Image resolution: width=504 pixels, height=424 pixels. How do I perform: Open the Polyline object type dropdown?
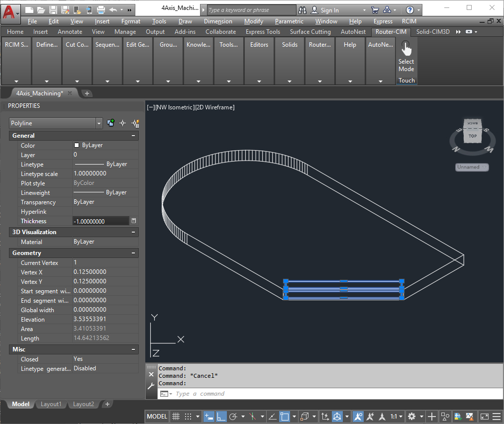point(99,123)
